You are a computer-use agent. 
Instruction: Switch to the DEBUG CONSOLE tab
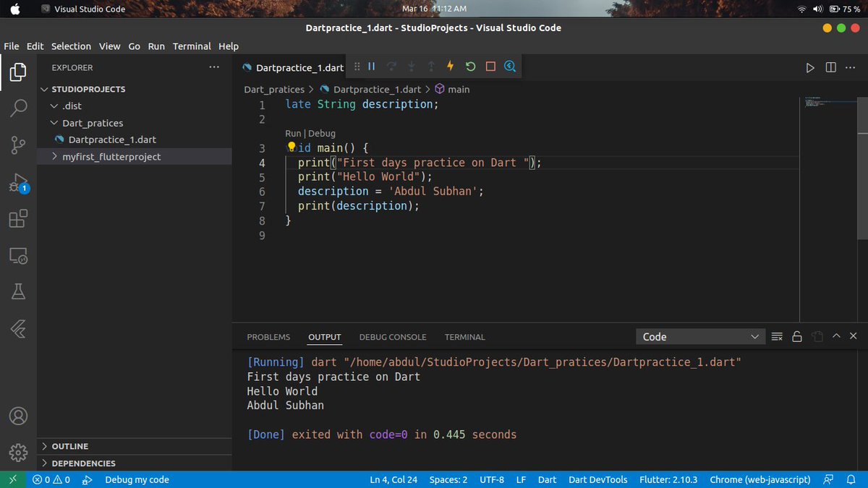(393, 337)
